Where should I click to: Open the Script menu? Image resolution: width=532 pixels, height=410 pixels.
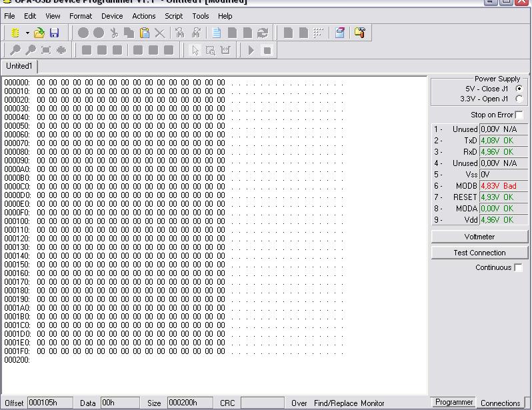coord(174,16)
